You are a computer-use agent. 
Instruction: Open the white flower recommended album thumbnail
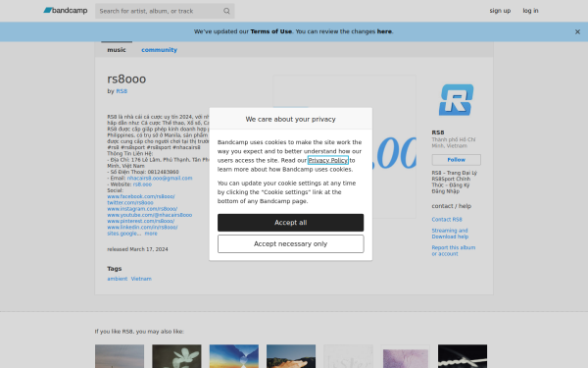[176, 356]
